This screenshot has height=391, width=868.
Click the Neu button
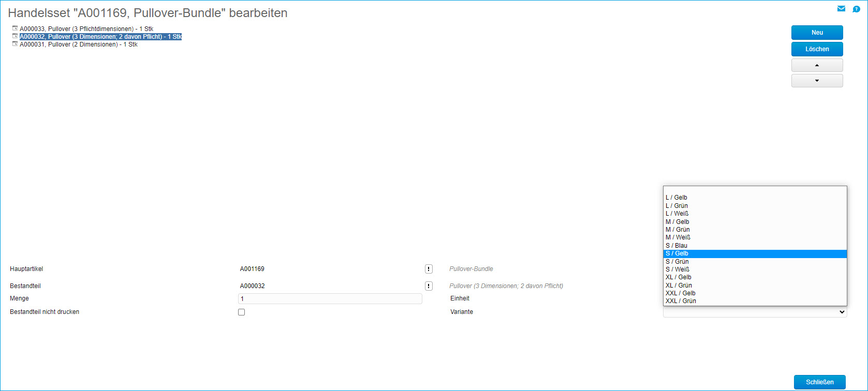[817, 33]
